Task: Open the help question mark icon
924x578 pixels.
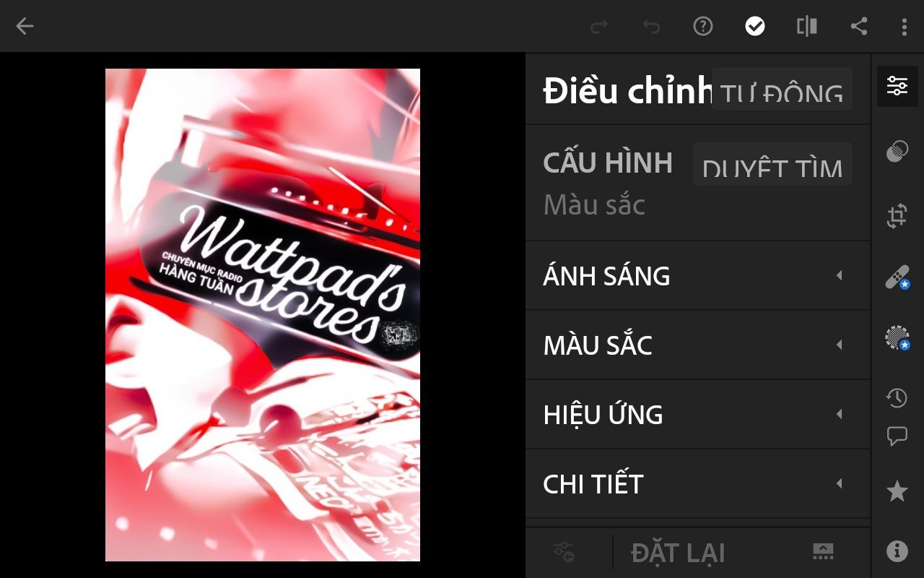Action: pos(702,27)
